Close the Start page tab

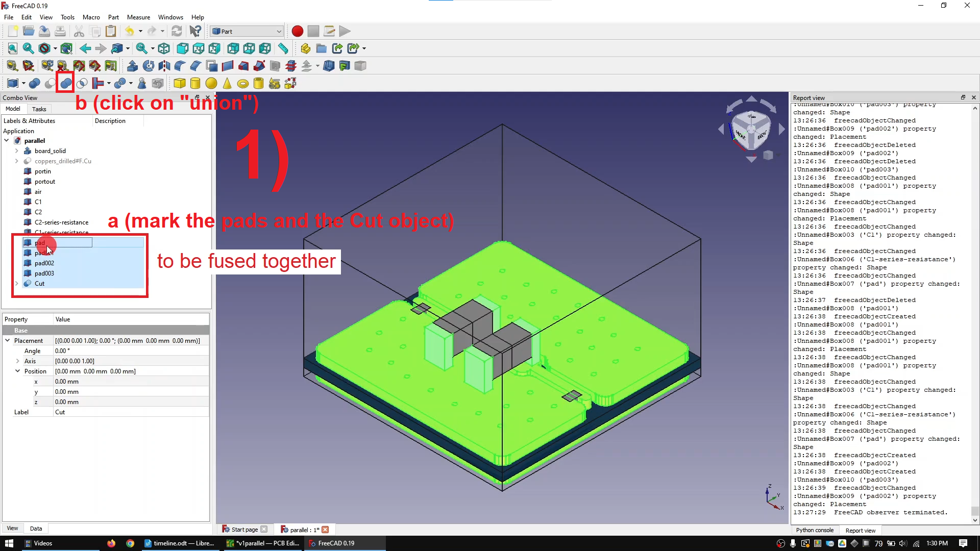click(x=265, y=529)
